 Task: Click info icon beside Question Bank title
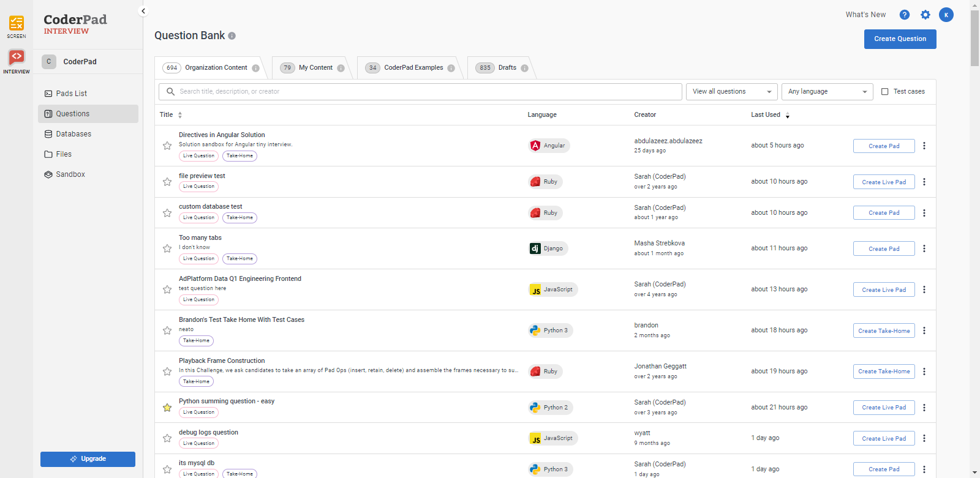[232, 36]
